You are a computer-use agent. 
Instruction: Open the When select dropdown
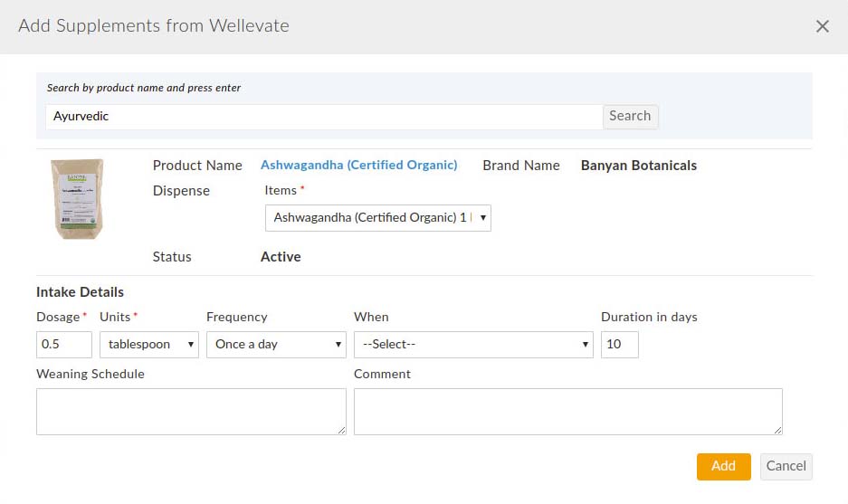473,345
